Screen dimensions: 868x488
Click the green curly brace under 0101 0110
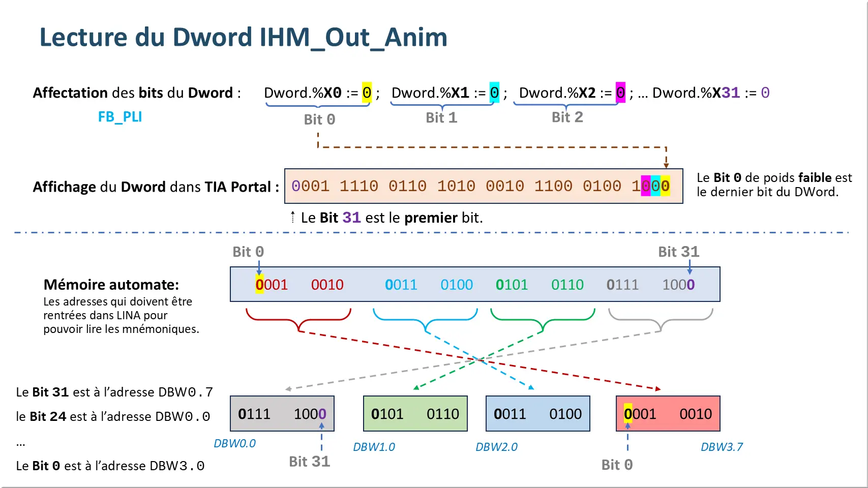pos(543,321)
